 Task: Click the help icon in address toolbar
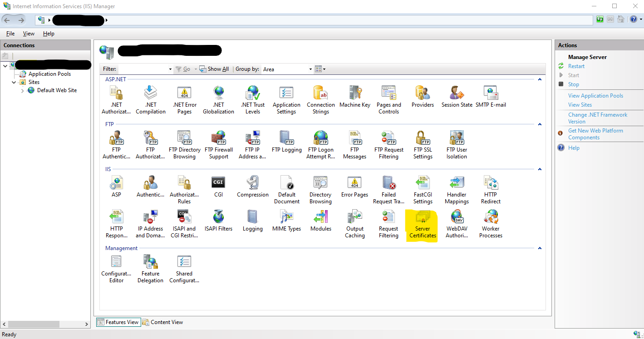(x=634, y=19)
